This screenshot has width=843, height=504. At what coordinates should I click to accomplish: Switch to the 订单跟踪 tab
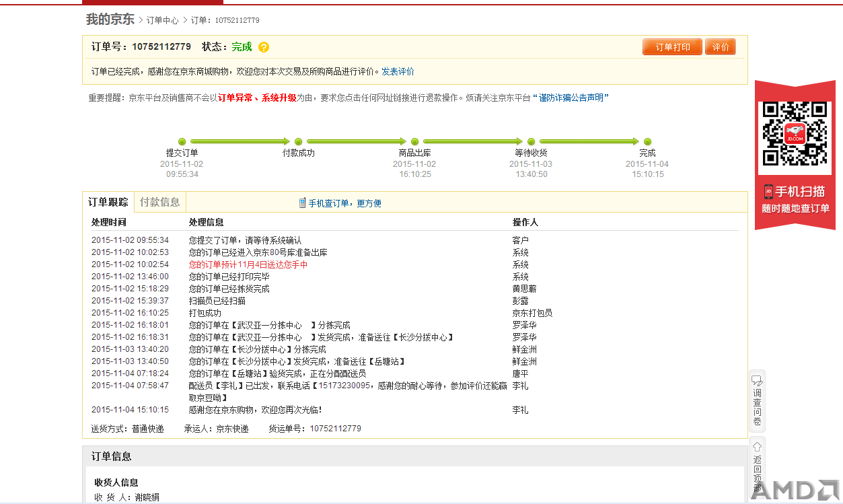[108, 202]
